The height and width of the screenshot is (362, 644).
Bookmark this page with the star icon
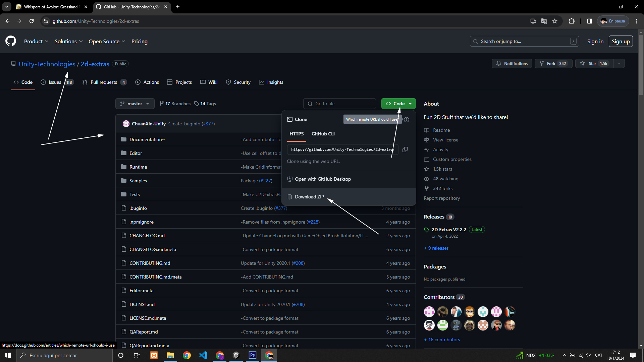(x=555, y=21)
